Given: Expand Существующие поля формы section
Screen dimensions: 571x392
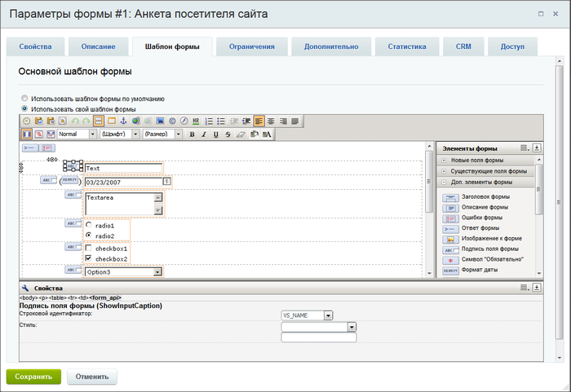Looking at the screenshot, I should 444,171.
